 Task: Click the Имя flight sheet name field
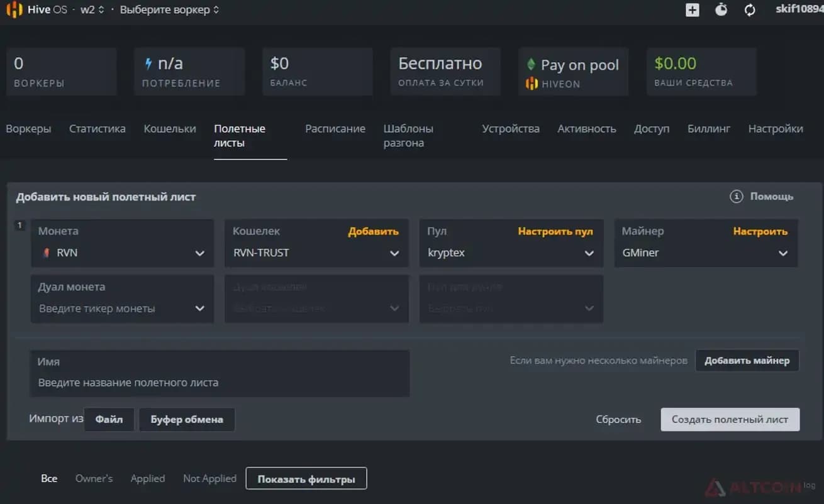point(220,373)
